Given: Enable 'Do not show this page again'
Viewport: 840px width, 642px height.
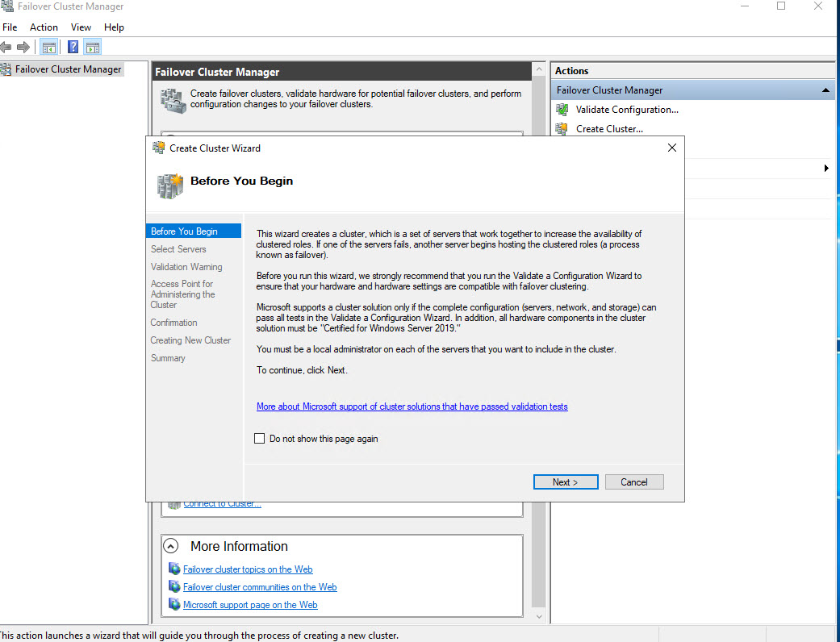Looking at the screenshot, I should click(260, 439).
